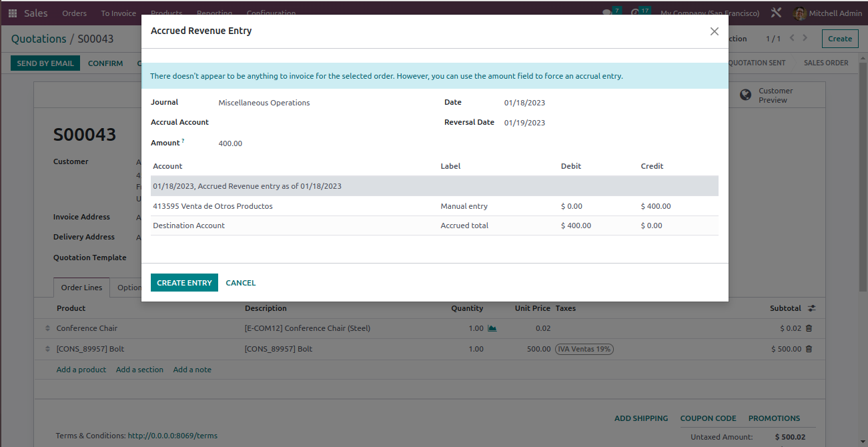Go back to Quotations breadcrumb
This screenshot has height=447, width=868.
click(39, 39)
